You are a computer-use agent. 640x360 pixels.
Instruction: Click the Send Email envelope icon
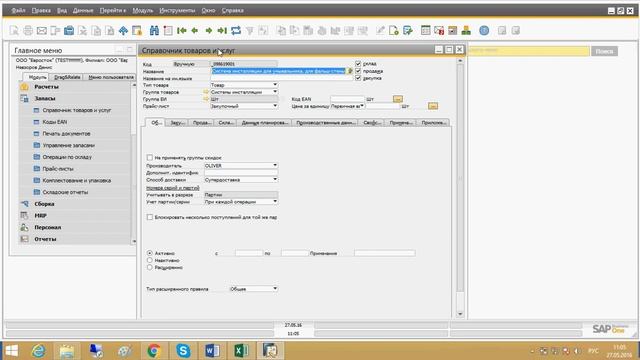(42, 31)
